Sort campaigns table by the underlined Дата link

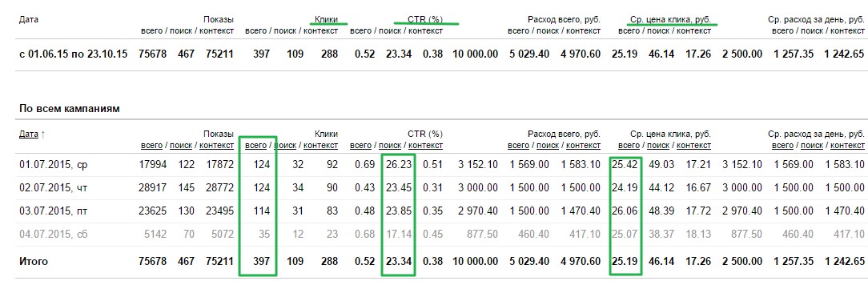pos(29,134)
